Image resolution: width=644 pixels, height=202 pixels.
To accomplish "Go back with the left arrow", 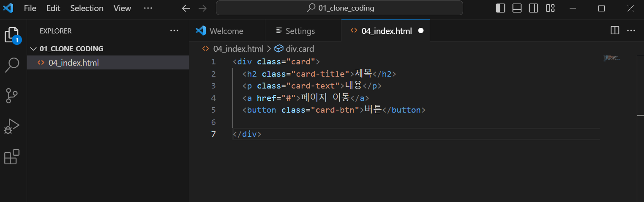I will pyautogui.click(x=186, y=8).
